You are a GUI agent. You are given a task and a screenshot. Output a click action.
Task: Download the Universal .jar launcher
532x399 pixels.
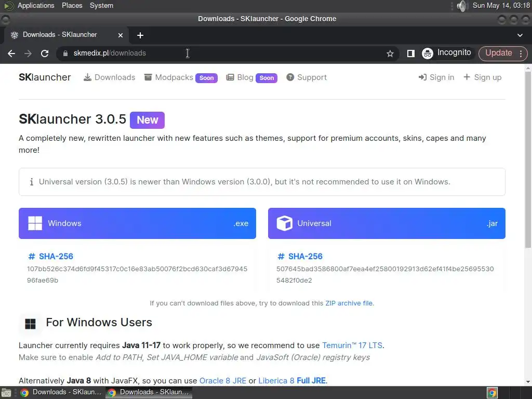click(x=387, y=223)
